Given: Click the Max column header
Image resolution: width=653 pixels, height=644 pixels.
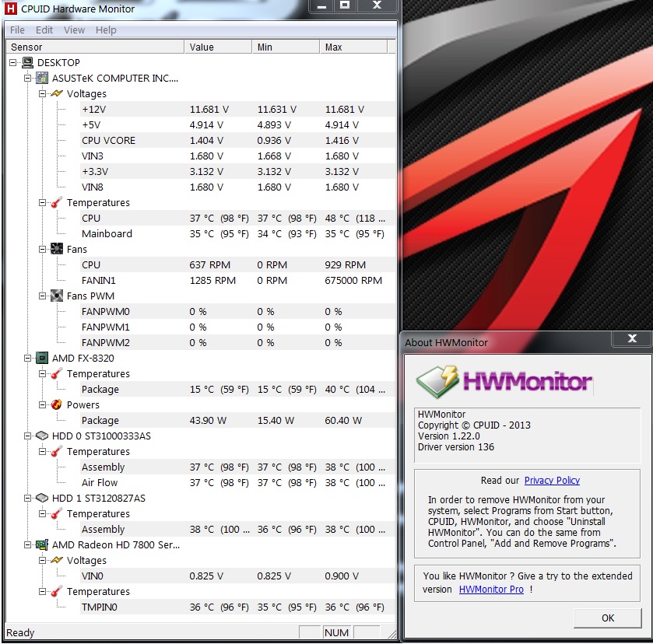Looking at the screenshot, I should tap(353, 47).
